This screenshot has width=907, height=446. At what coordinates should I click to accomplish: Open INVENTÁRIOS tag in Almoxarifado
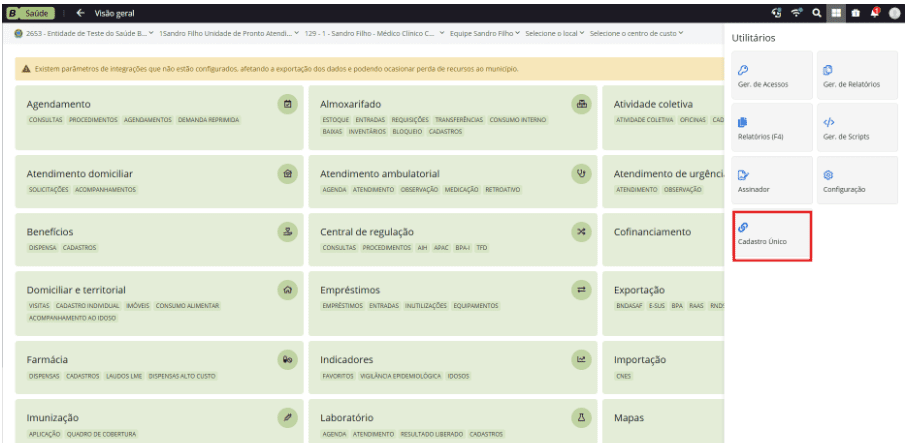[367, 131]
